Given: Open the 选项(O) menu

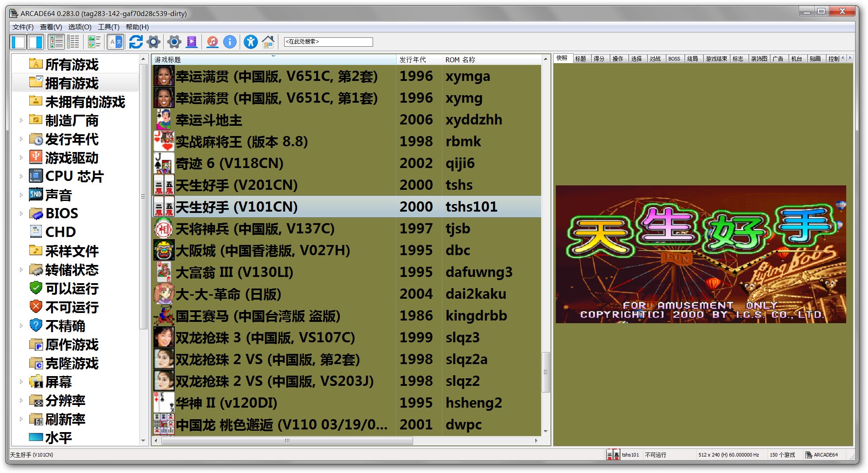Looking at the screenshot, I should click(x=80, y=27).
